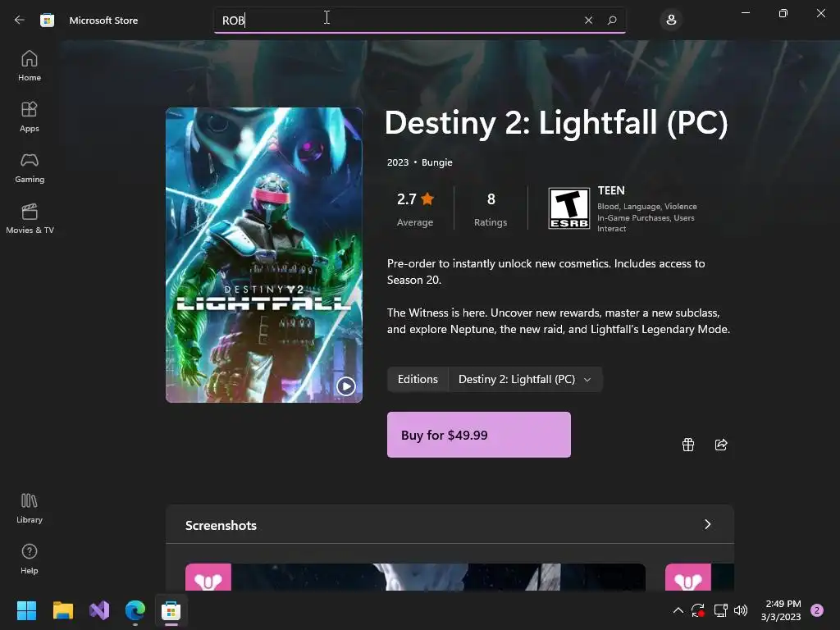Click the sync status tray icon
The width and height of the screenshot is (840, 630).
point(697,610)
